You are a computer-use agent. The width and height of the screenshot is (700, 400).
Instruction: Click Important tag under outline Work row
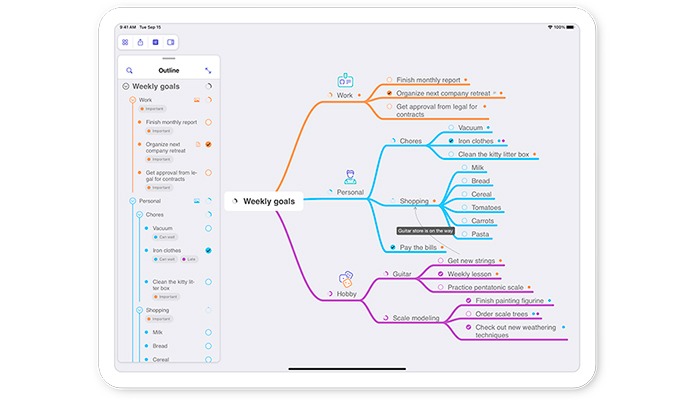pyautogui.click(x=152, y=109)
